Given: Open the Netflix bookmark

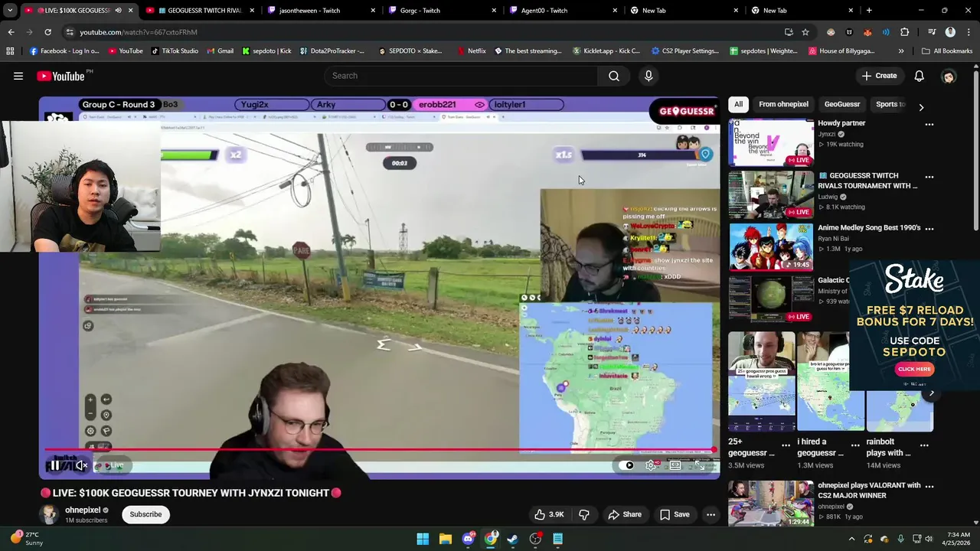Looking at the screenshot, I should pyautogui.click(x=471, y=51).
